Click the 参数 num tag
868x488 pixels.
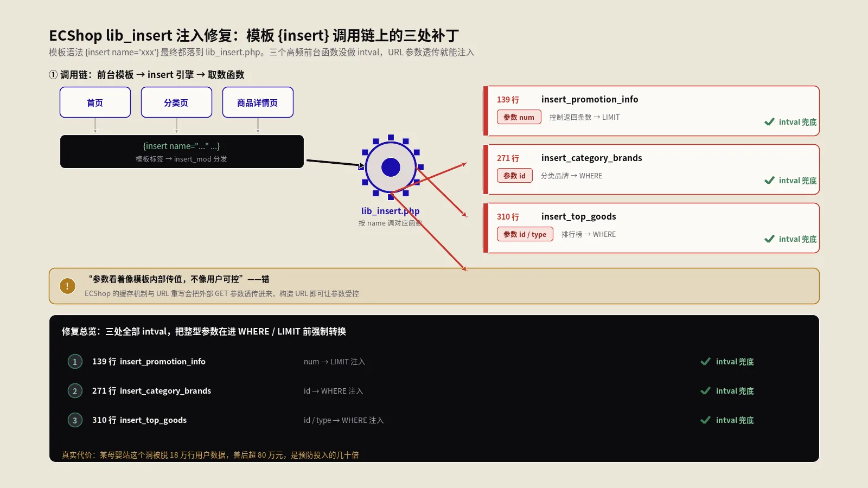tap(519, 117)
